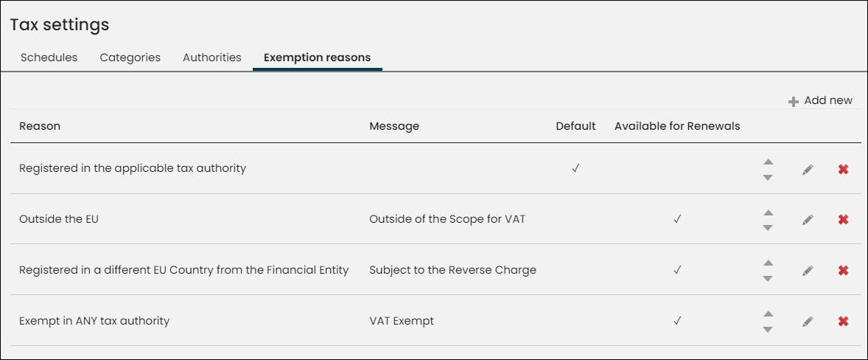Delete the 'Registered in a different EU Country' reason

[843, 270]
